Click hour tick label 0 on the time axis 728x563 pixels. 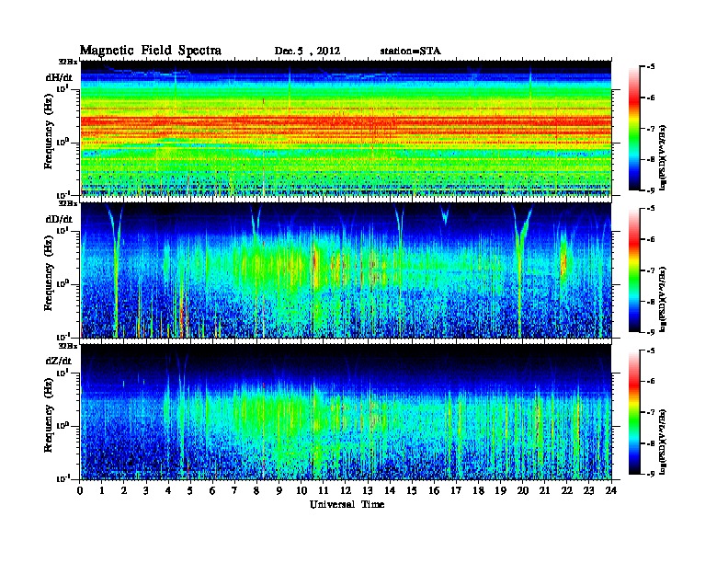click(80, 490)
